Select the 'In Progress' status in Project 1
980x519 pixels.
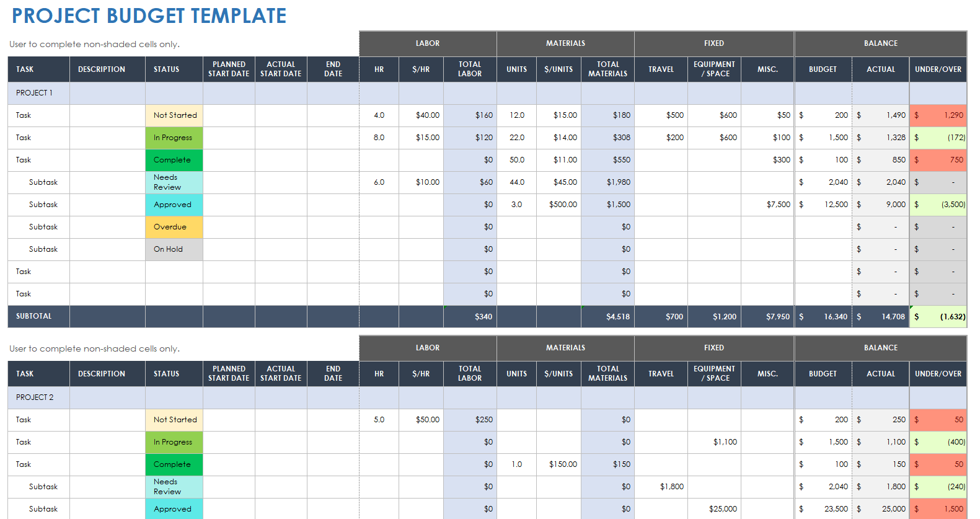(x=174, y=138)
